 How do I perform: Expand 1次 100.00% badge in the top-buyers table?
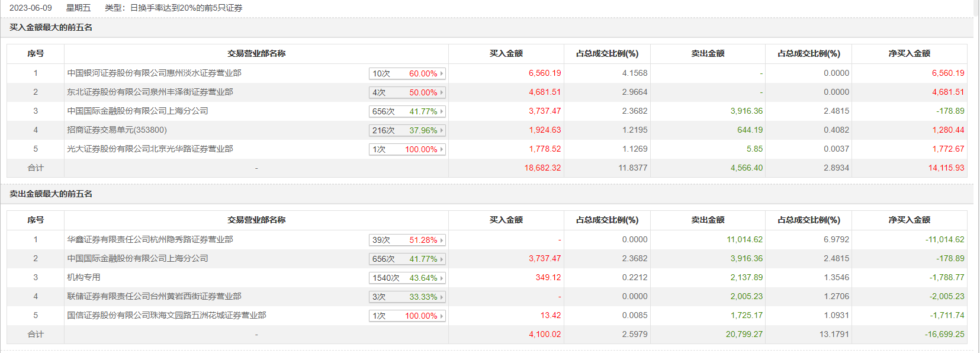407,149
